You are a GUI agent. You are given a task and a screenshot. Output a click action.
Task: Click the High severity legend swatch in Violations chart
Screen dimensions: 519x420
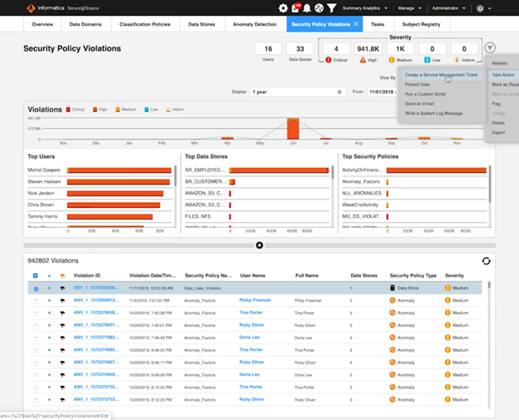pyautogui.click(x=95, y=109)
